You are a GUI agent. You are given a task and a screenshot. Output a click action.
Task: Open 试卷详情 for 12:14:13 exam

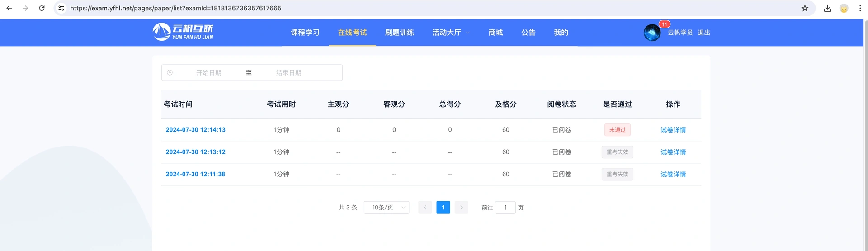click(x=673, y=130)
